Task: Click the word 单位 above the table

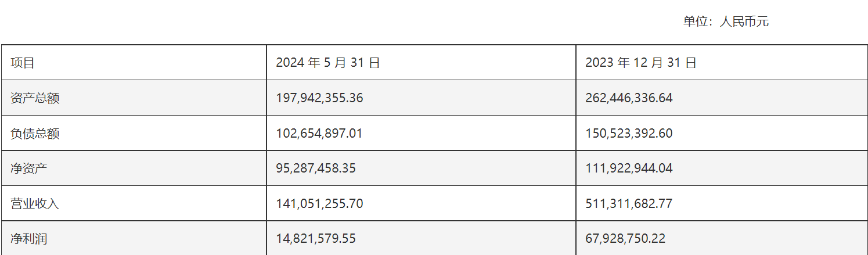Action: tap(695, 22)
